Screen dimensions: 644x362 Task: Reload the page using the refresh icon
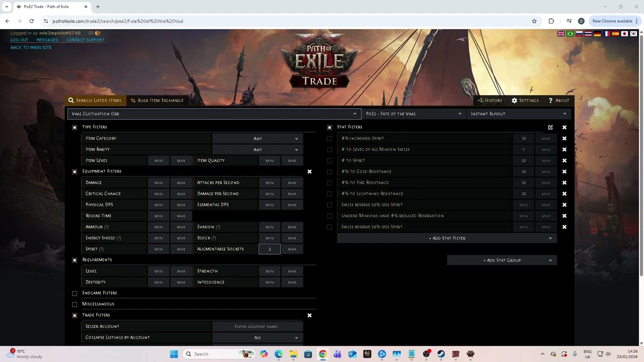31,21
